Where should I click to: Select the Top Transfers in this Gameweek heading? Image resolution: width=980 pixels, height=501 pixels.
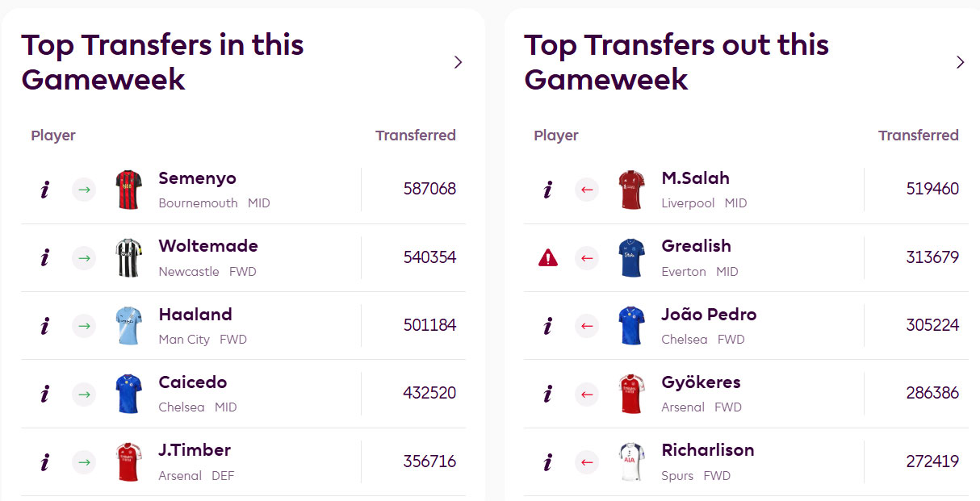(162, 62)
